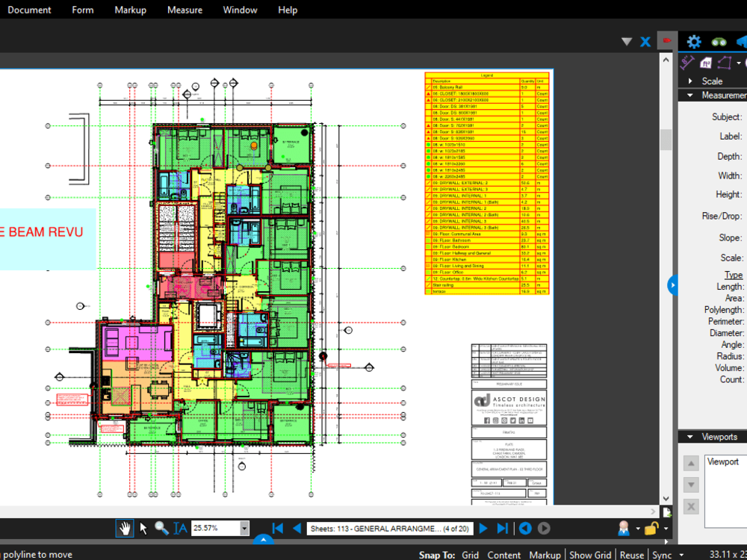Screen dimensions: 747x560
Task: Click the horizontal scrollbar right arrow
Action: pos(653,511)
